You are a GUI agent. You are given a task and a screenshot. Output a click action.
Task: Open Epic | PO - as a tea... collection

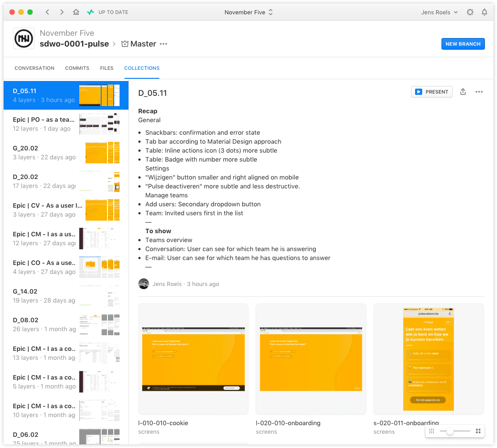[66, 124]
